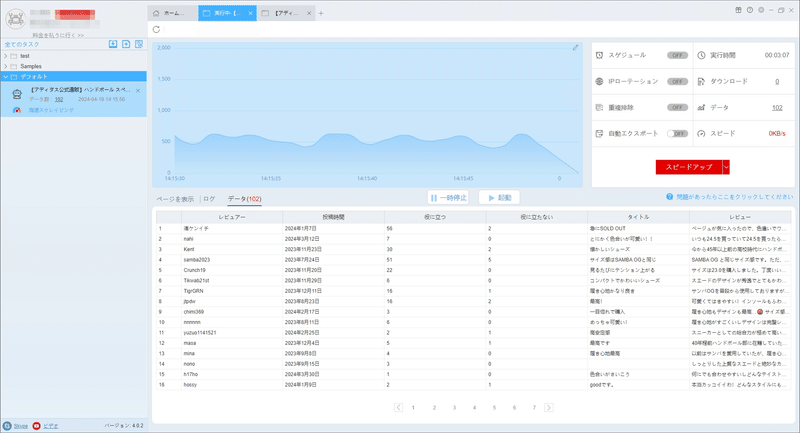800x433 pixels.
Task: Toggle the 重複排除 switch
Action: click(x=677, y=108)
